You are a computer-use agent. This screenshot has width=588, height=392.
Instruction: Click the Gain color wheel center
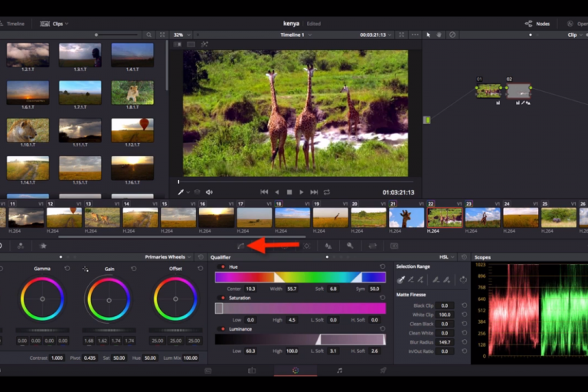[109, 300]
